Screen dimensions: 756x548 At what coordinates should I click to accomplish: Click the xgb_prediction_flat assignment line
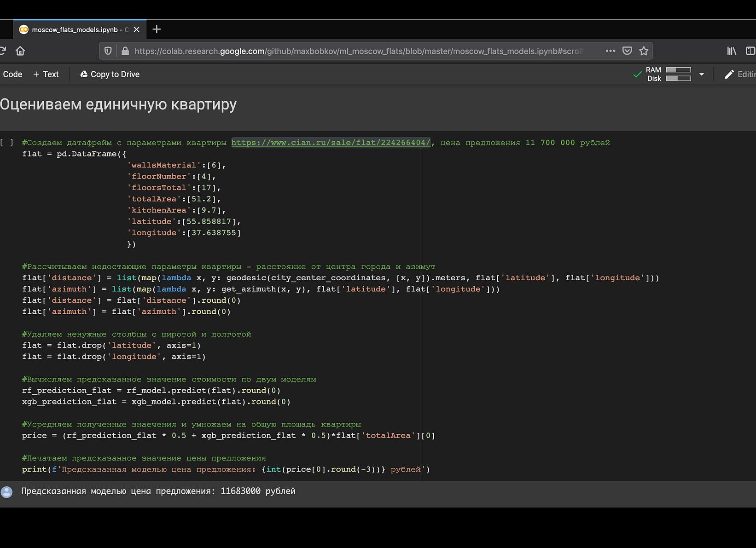(x=156, y=402)
